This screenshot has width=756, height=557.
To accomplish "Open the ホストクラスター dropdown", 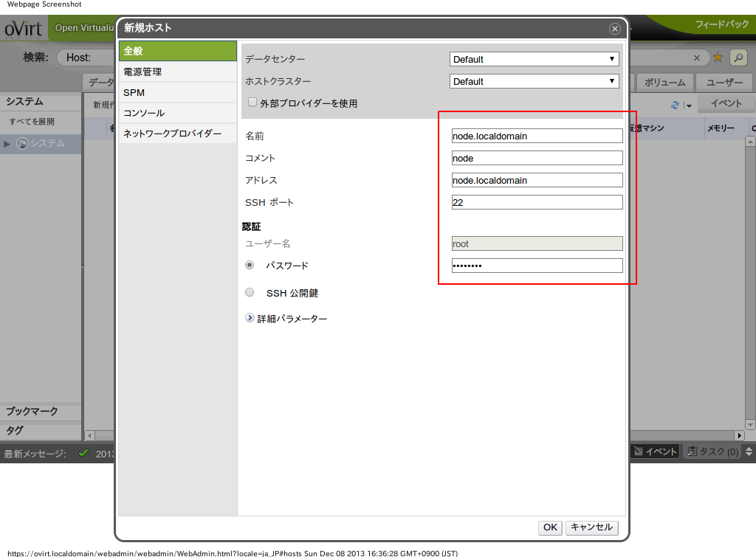I will point(535,81).
